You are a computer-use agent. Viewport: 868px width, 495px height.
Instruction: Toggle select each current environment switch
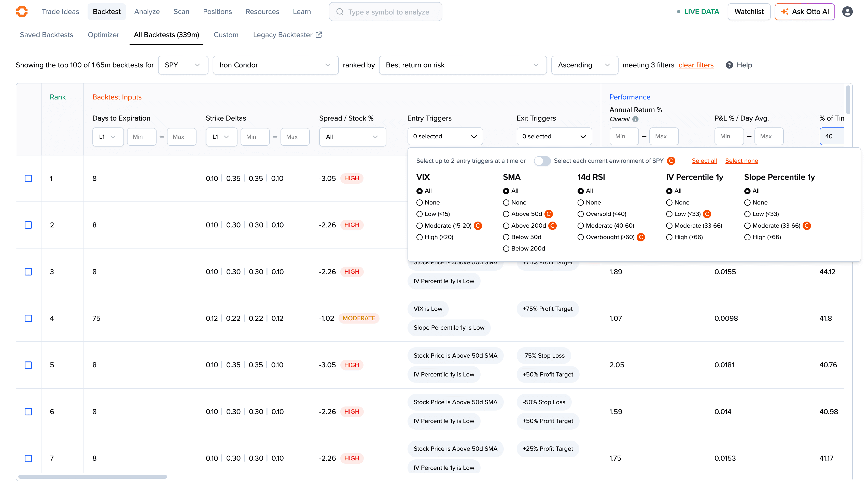pos(542,161)
